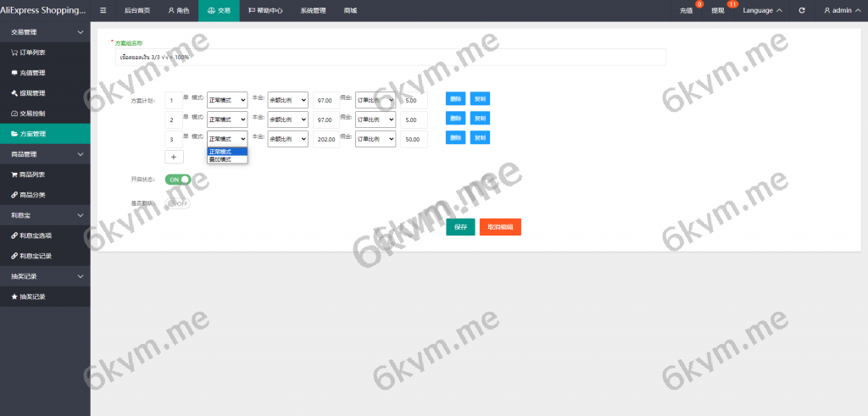Open 交易控制 in the sidebar
Screen dimensions: 868x416
point(32,113)
